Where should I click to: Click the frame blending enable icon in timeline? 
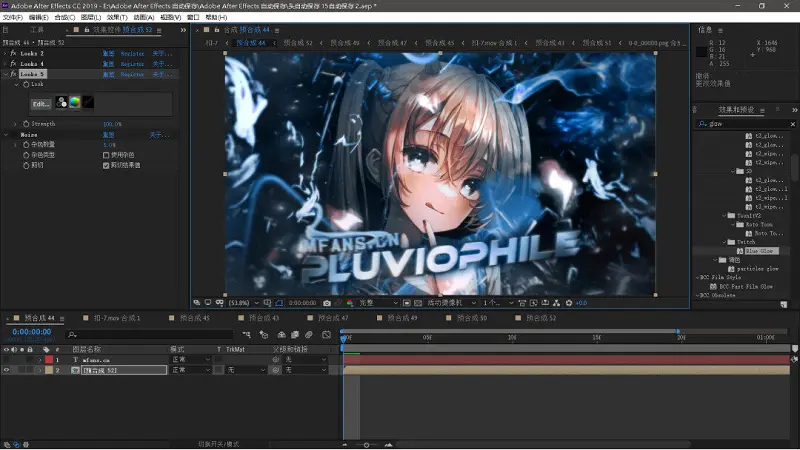295,335
